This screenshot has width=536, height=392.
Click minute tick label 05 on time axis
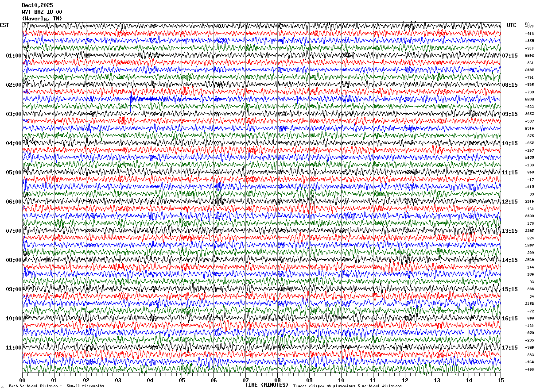[x=182, y=380]
